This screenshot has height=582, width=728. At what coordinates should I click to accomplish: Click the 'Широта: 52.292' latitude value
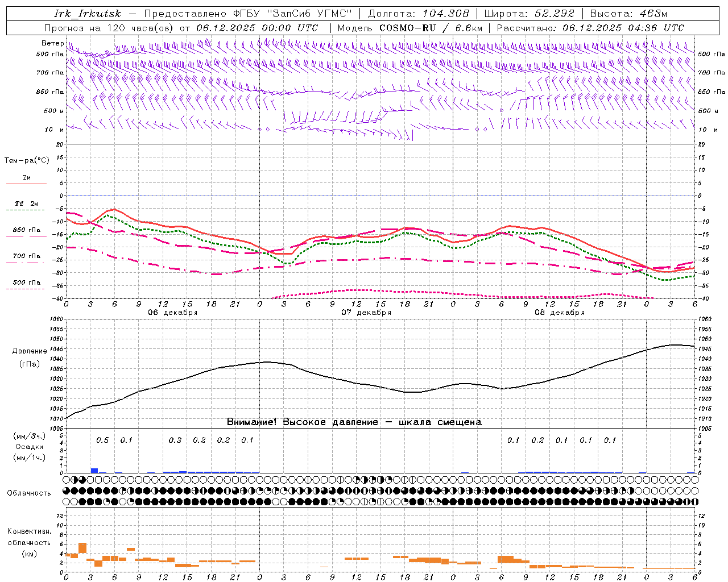point(530,14)
